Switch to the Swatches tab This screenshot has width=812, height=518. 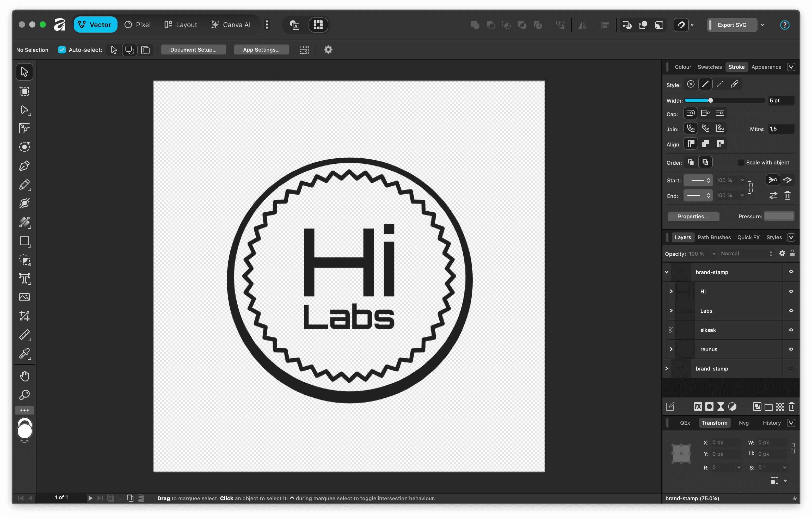point(710,67)
